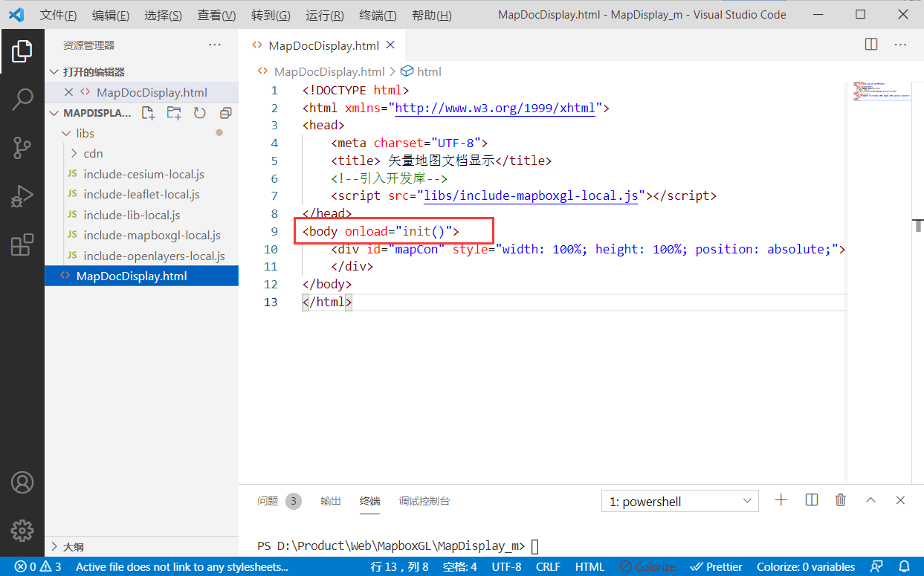The width and height of the screenshot is (924, 576).
Task: Open explorer panel more actions menu
Action: (215, 45)
